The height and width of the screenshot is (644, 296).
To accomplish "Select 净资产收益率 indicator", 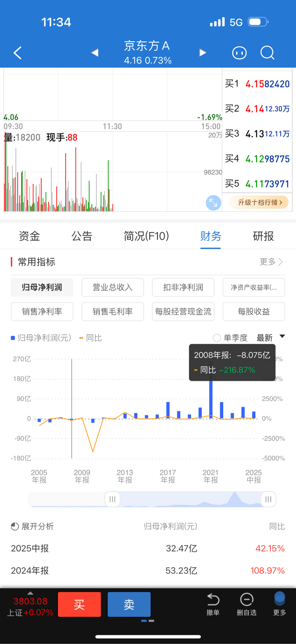I will [254, 287].
